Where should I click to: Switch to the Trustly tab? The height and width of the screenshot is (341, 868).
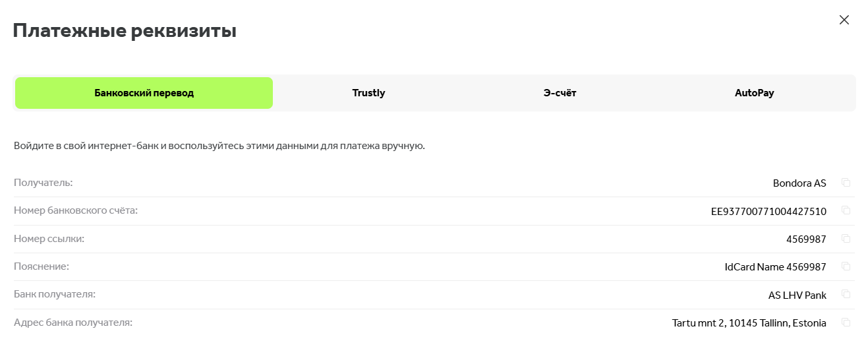[x=368, y=93]
